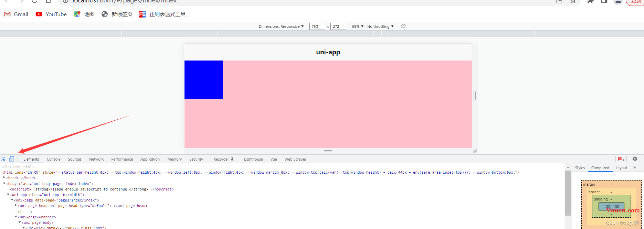Screen dimensions: 644x229
Task: Open the extensions puzzle icon
Action: 591,1
